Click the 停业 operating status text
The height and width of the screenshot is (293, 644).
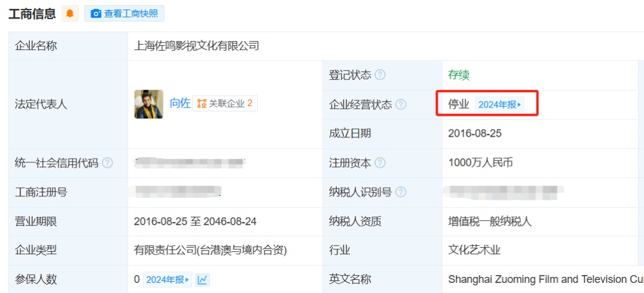click(x=459, y=104)
